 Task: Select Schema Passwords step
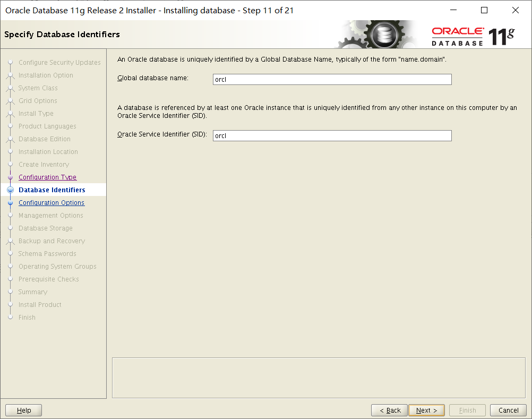tap(47, 254)
